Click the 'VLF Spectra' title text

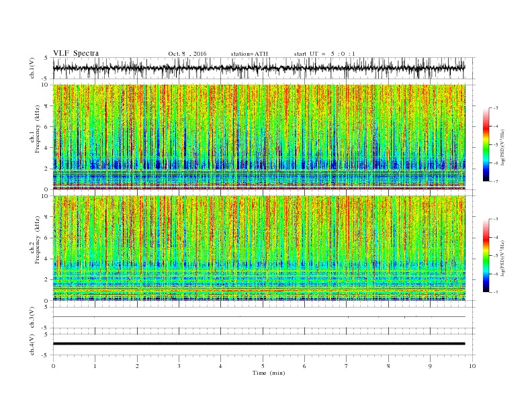click(76, 53)
